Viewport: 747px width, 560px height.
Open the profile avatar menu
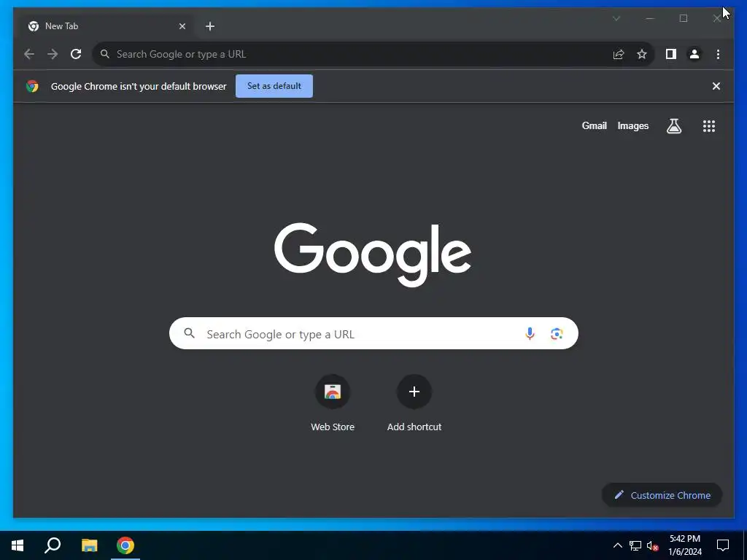694,54
